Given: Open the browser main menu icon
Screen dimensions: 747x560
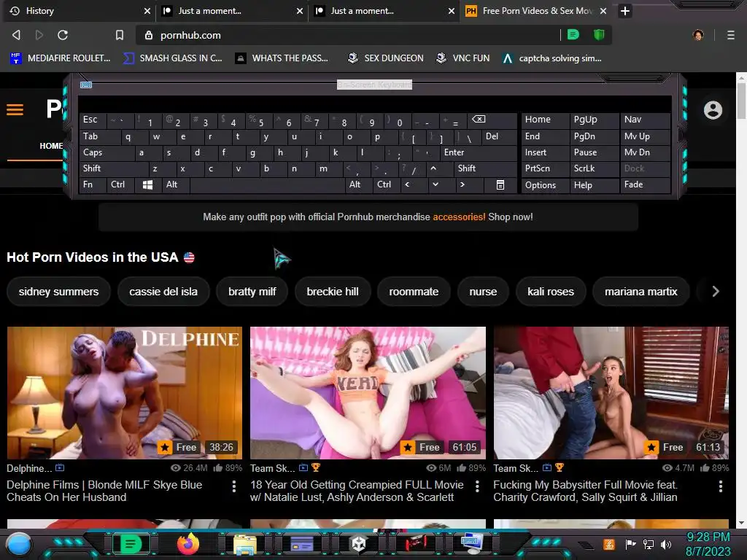Looking at the screenshot, I should pos(731,35).
